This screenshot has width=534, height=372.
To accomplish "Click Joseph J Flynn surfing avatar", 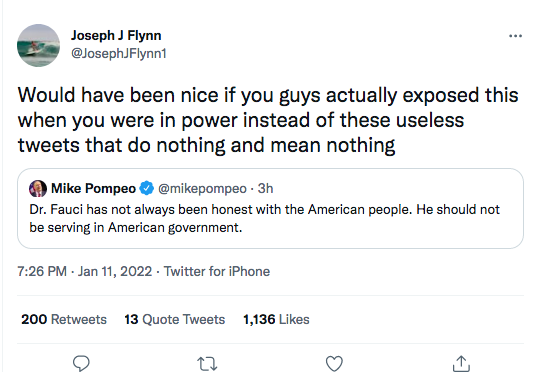I will pyautogui.click(x=38, y=45).
